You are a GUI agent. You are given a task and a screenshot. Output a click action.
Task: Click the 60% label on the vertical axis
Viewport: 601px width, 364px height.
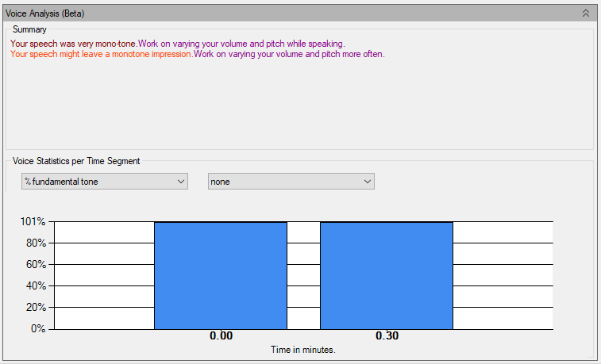(34, 265)
